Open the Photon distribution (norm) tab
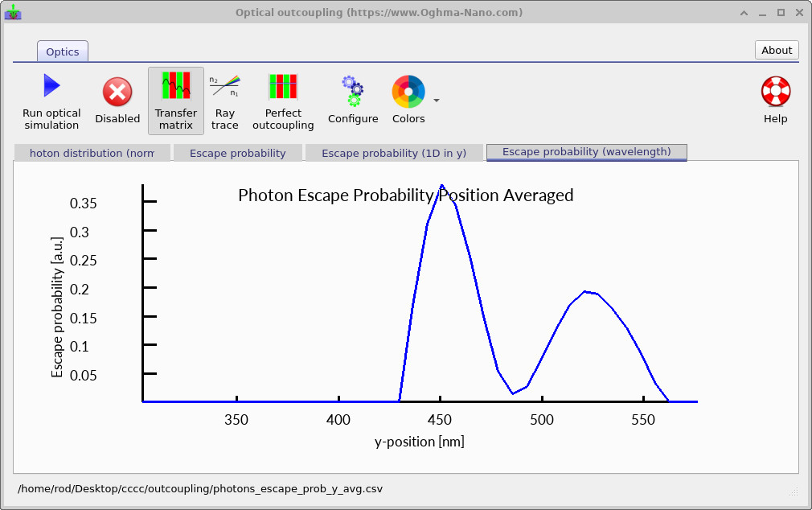Viewport: 812px width, 510px height. click(92, 154)
